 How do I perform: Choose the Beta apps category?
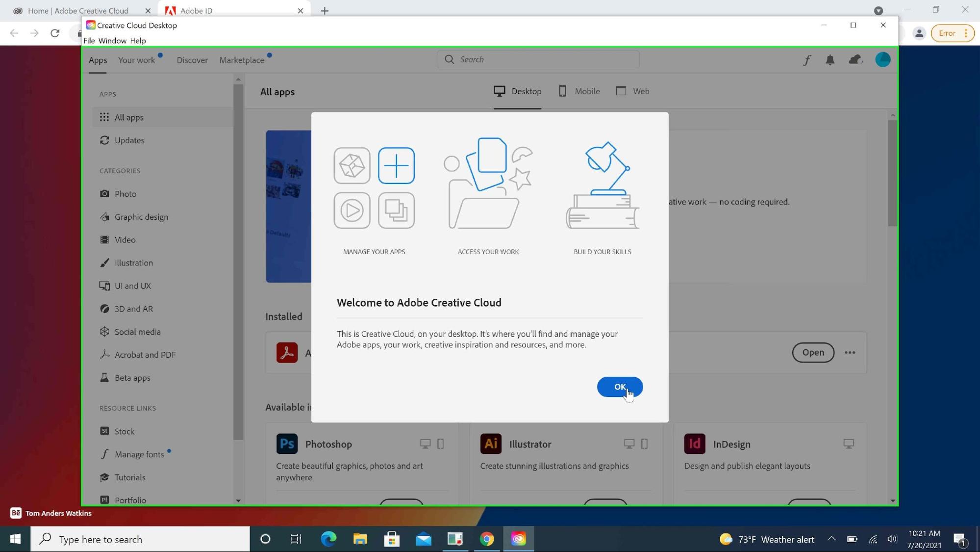tap(132, 378)
